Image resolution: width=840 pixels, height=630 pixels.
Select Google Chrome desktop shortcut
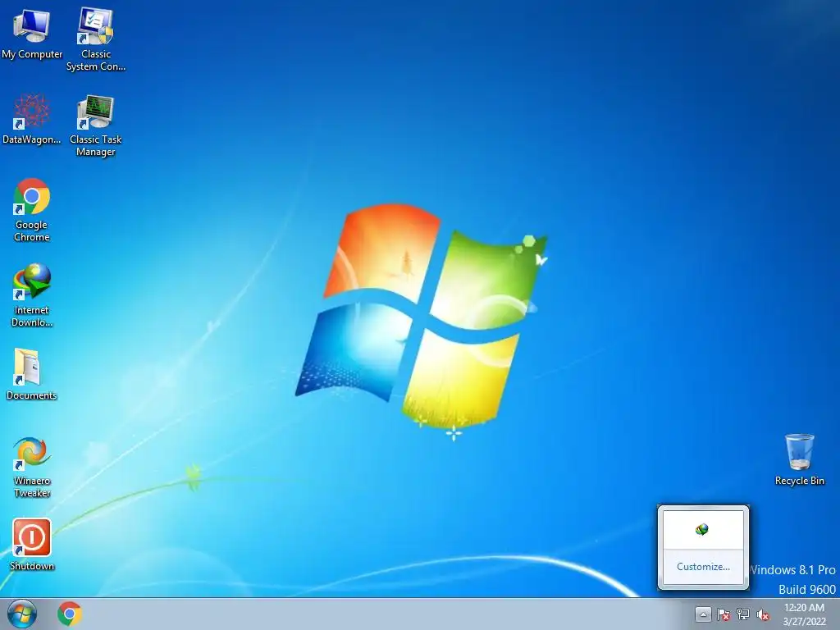tap(32, 209)
